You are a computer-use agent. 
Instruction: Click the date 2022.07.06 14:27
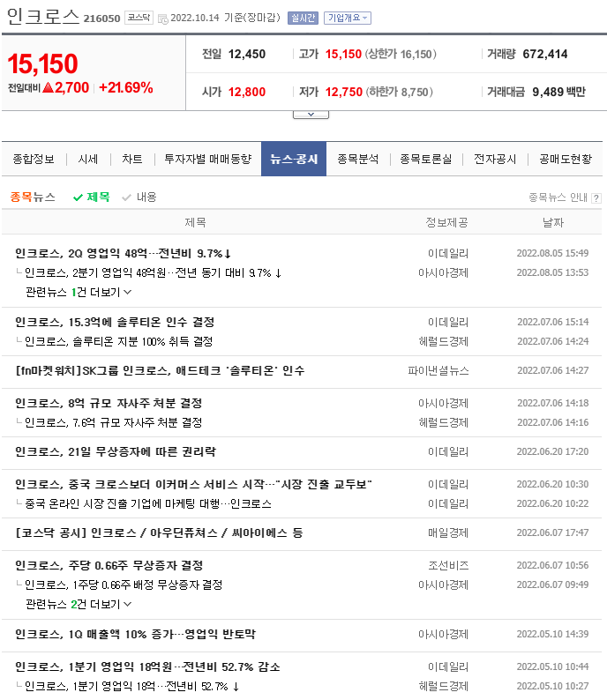[x=553, y=370]
